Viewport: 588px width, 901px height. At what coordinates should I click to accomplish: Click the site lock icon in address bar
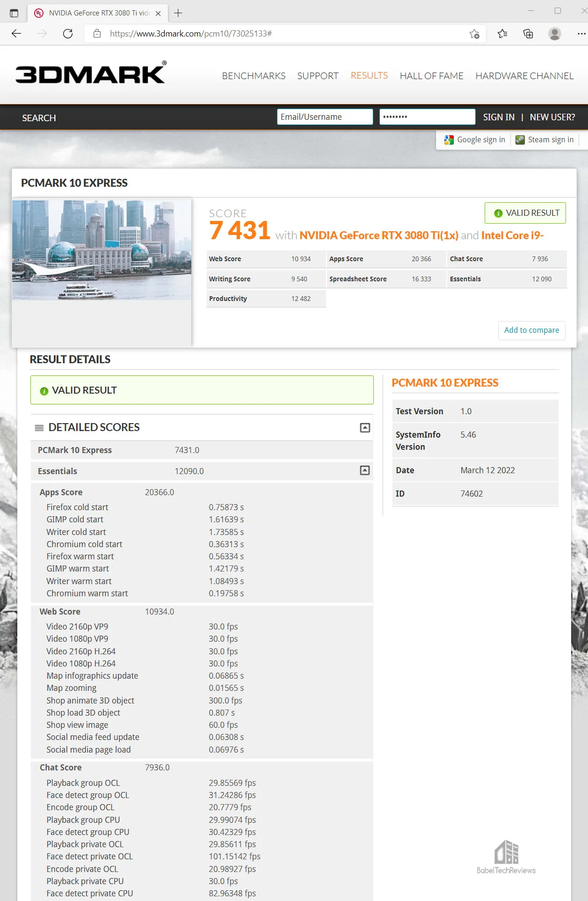tap(97, 33)
